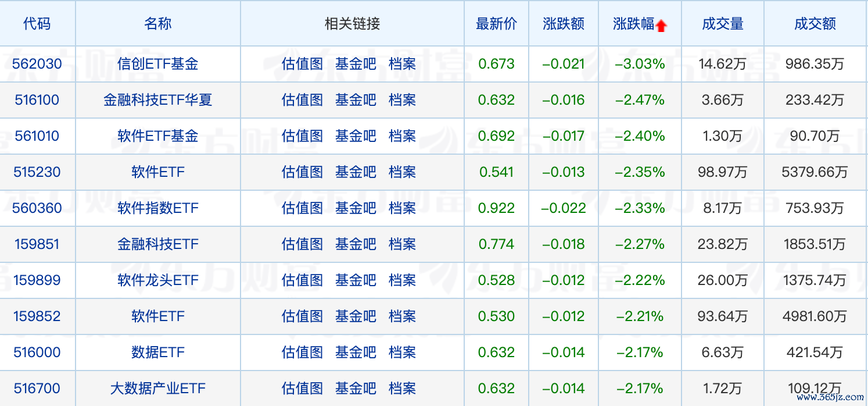Open 基金吧 for fund 159852
The height and width of the screenshot is (406, 868).
[x=356, y=316]
